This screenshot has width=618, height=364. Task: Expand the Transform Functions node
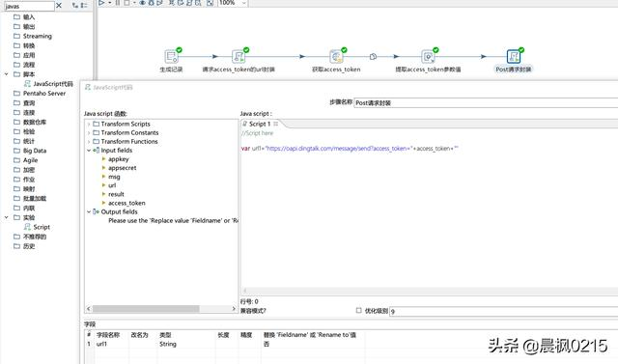(89, 141)
